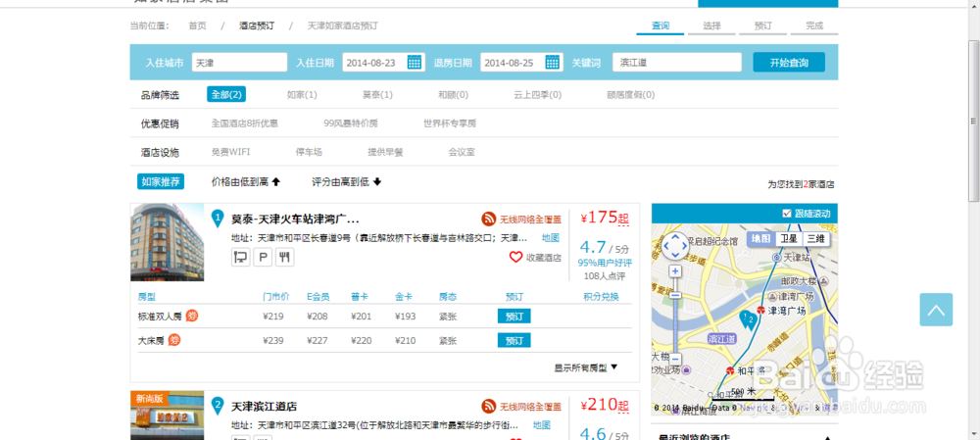Click the WiFi coverage icon for 莫泰 hotel
Image resolution: width=980 pixels, height=440 pixels.
click(x=489, y=220)
